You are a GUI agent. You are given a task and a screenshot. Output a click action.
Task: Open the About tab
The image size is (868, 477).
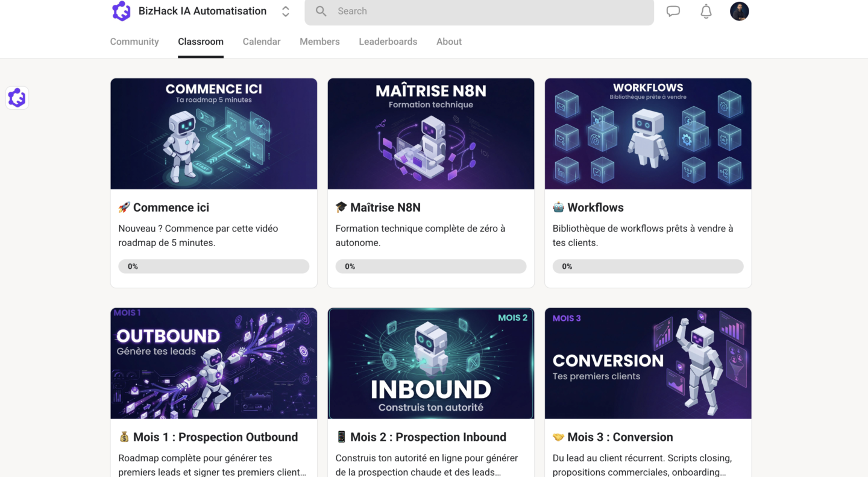click(x=449, y=42)
